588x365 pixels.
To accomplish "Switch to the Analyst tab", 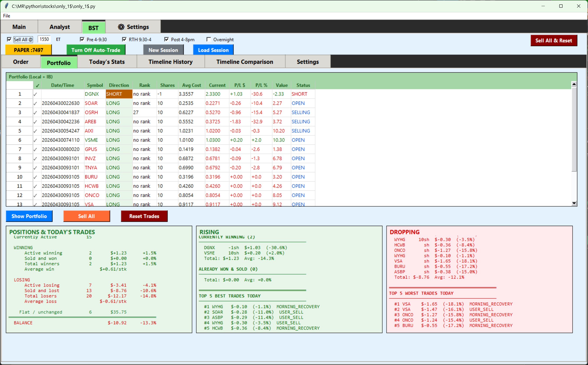I will [60, 27].
